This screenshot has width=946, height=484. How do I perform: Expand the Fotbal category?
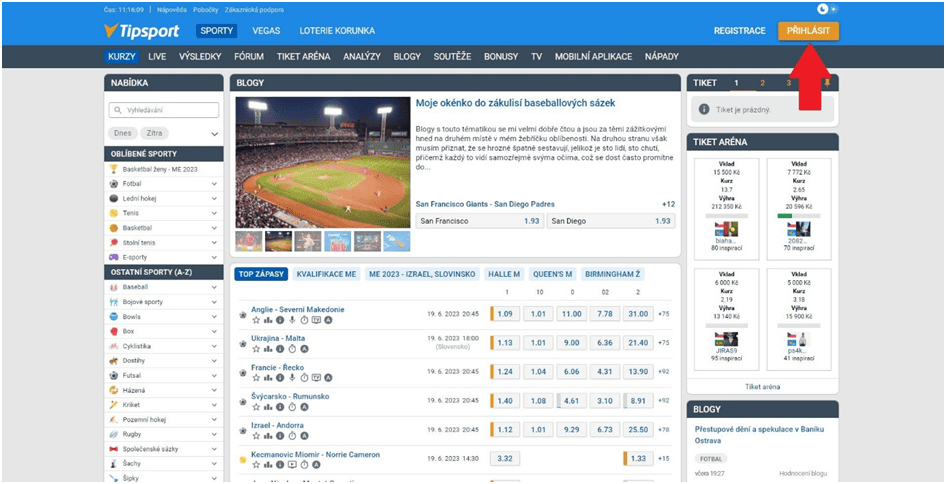click(214, 183)
